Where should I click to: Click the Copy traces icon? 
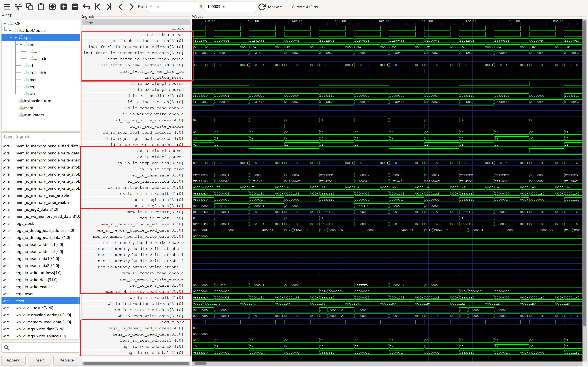click(30, 7)
